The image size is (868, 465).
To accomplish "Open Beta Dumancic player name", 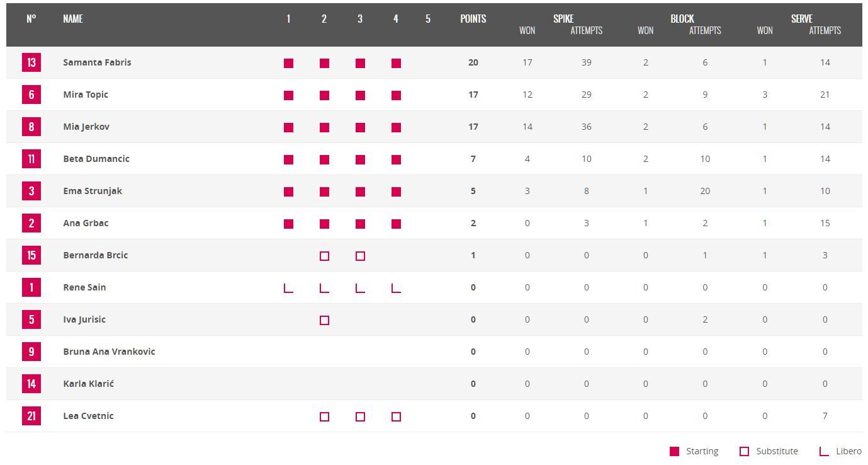I will [x=96, y=159].
